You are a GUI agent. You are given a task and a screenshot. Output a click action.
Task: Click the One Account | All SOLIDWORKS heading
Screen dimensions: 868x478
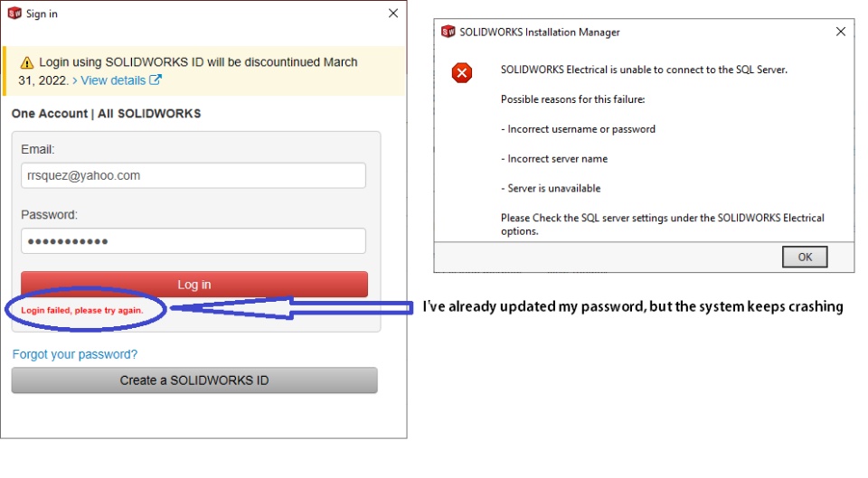pyautogui.click(x=106, y=114)
